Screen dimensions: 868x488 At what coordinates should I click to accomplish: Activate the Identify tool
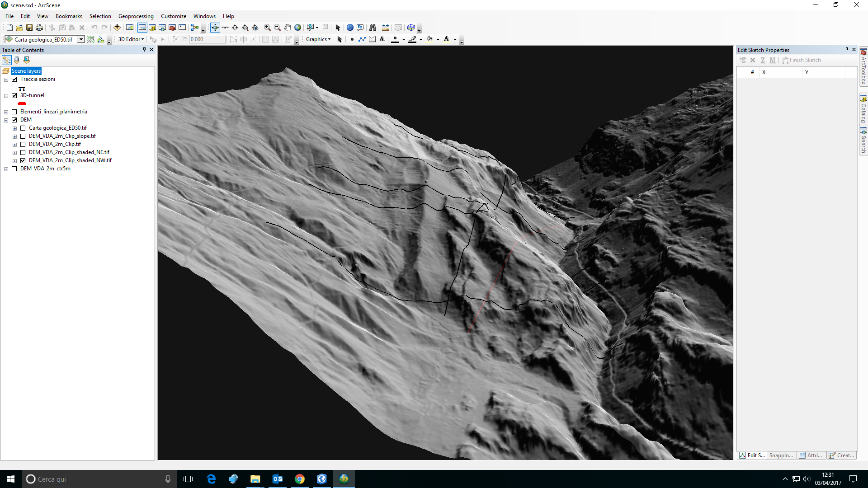(350, 27)
